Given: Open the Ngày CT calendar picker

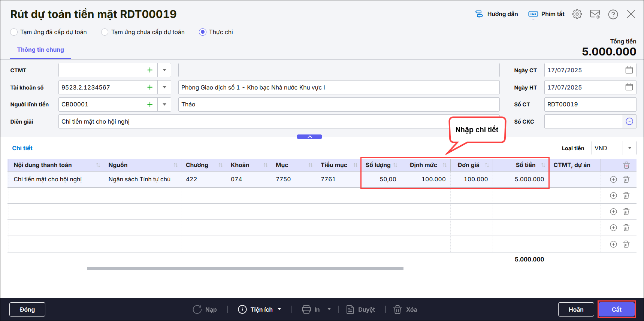Looking at the screenshot, I should point(629,70).
